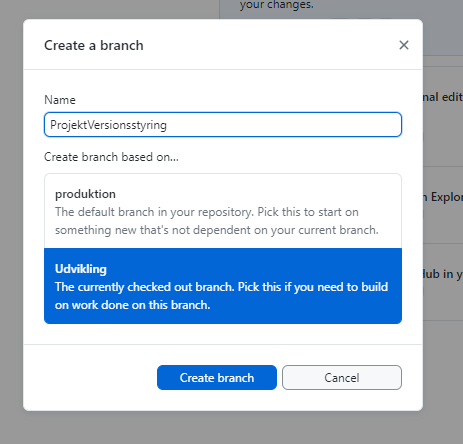The height and width of the screenshot is (444, 463).
Task: Select produktion as the base branch
Action: coord(223,211)
